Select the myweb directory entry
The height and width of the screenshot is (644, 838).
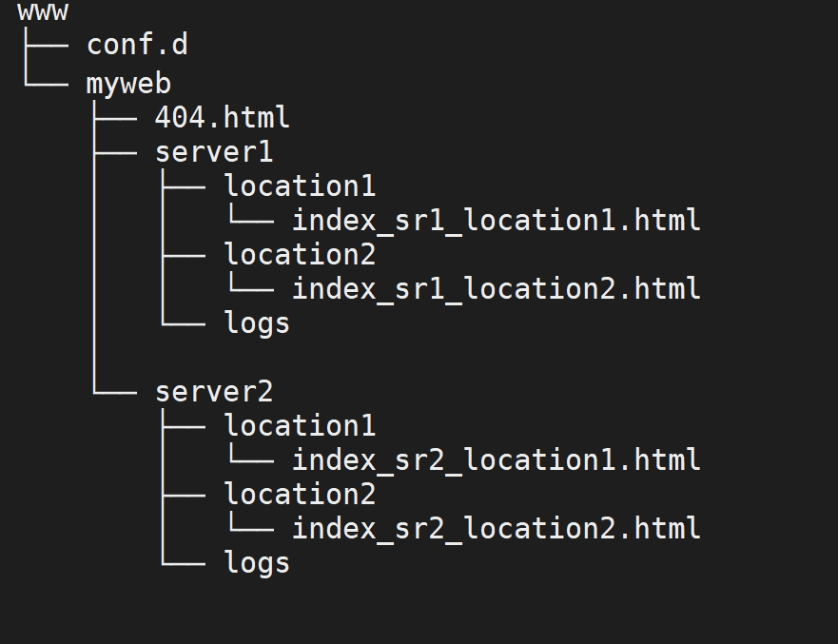coord(128,84)
